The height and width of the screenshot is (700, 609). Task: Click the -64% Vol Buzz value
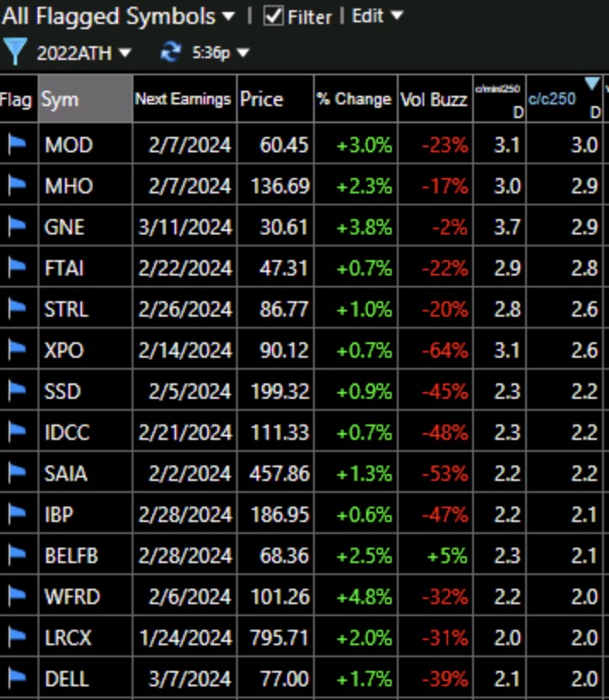[446, 350]
